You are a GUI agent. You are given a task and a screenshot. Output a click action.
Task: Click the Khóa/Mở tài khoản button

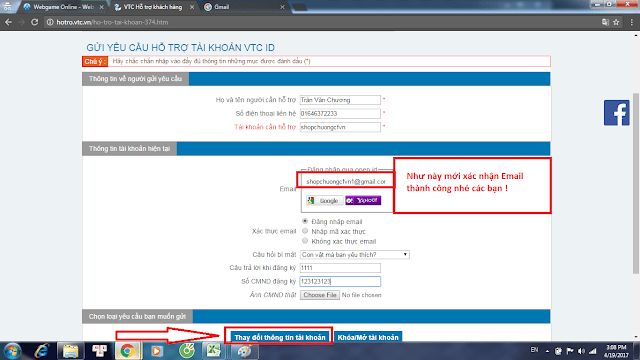(x=368, y=337)
